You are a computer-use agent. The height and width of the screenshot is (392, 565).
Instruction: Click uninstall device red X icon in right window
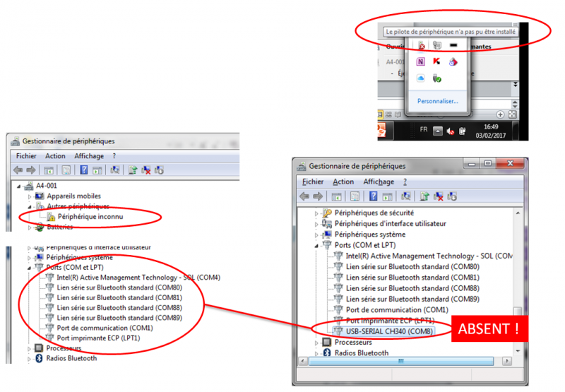click(439, 196)
